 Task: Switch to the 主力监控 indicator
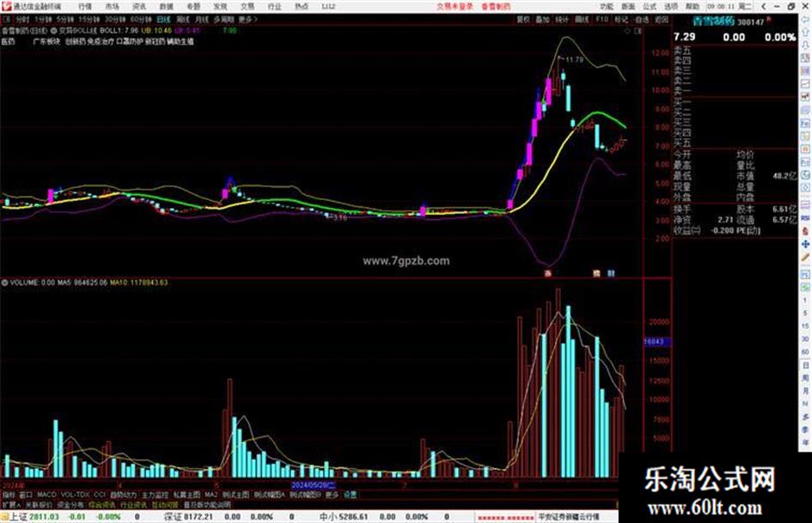[155, 495]
